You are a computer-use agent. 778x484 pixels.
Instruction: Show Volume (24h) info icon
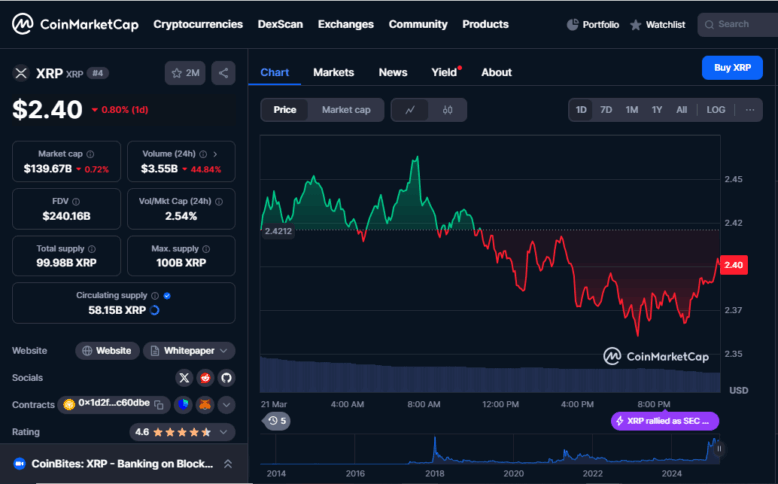203,154
